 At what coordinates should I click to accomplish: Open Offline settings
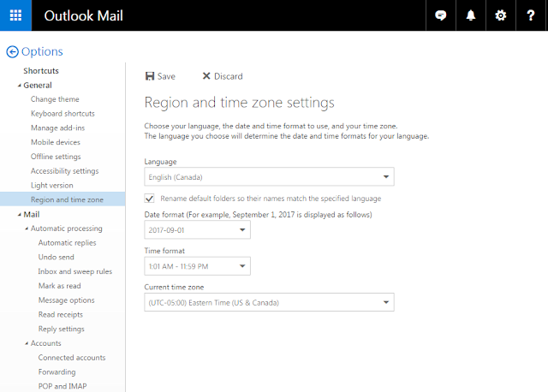[56, 157]
